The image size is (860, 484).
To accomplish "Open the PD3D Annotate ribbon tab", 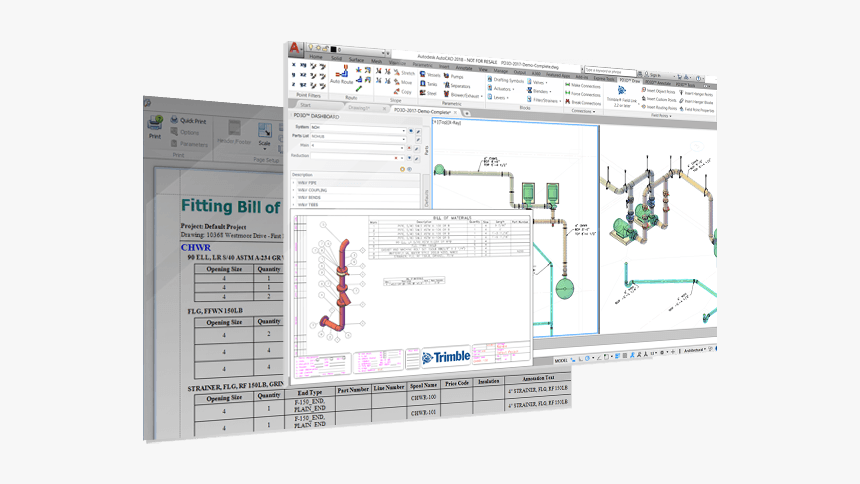I will click(x=657, y=83).
